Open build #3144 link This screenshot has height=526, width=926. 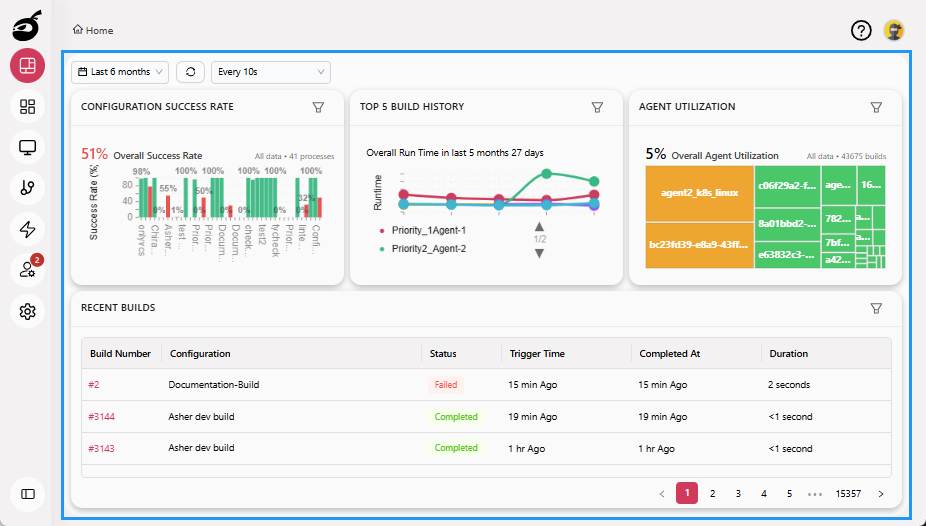click(101, 417)
